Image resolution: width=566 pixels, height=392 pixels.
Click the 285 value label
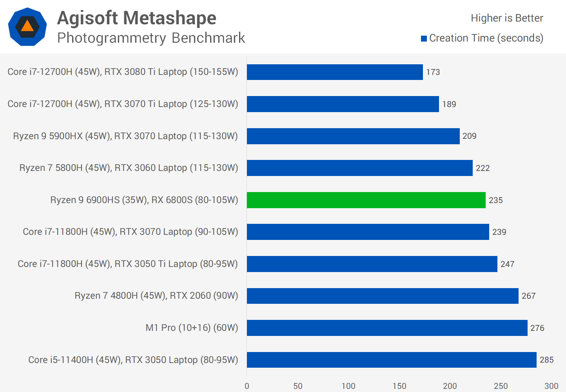pyautogui.click(x=546, y=360)
